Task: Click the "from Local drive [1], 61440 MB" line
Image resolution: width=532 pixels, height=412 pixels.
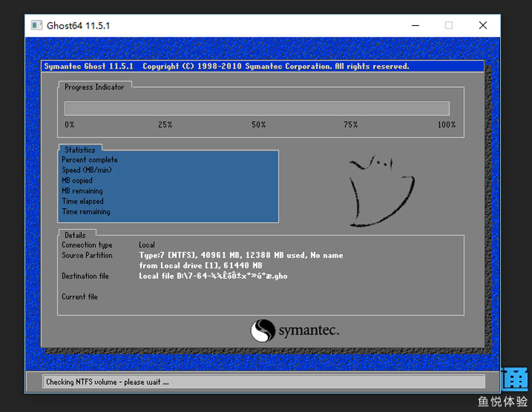Action: [201, 266]
